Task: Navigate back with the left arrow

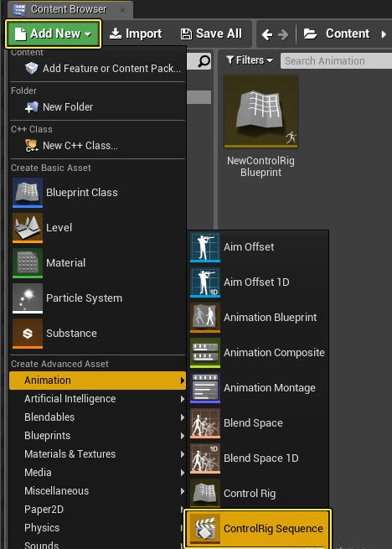Action: (267, 34)
